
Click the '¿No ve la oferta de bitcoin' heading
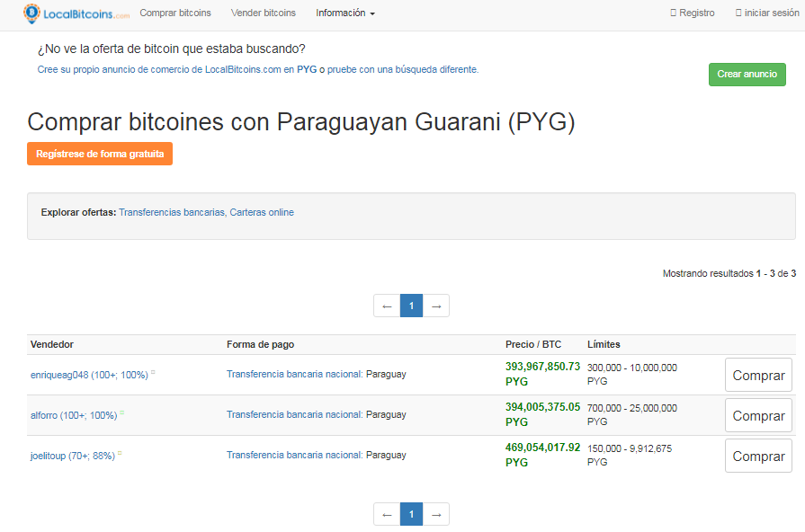[171, 49]
